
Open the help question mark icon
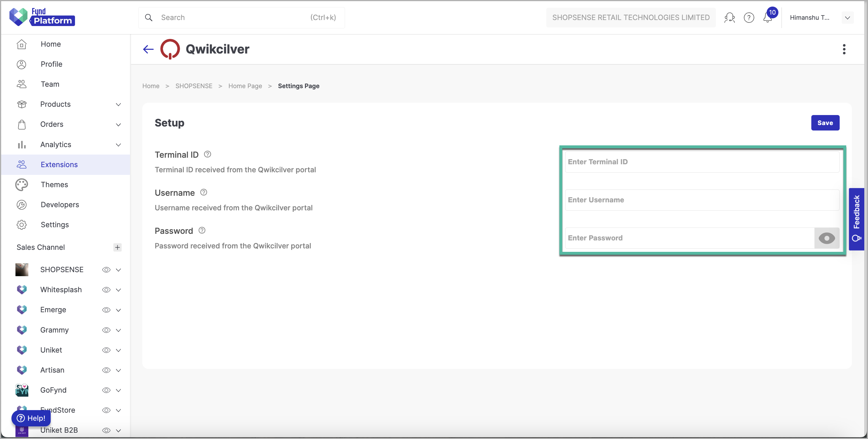click(749, 17)
